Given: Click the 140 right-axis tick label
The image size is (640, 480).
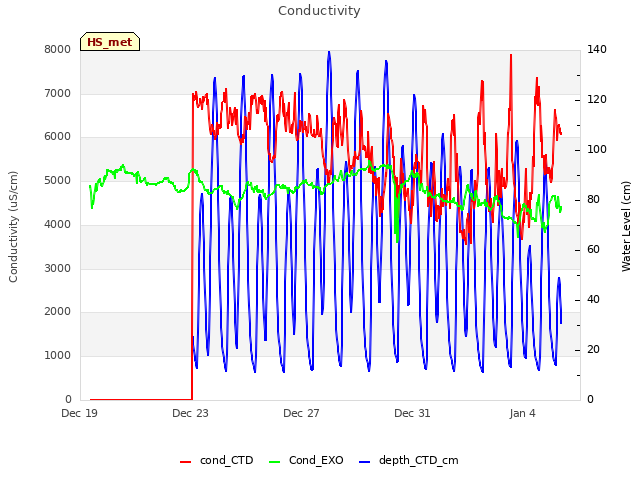Looking at the screenshot, I should click(x=597, y=49).
